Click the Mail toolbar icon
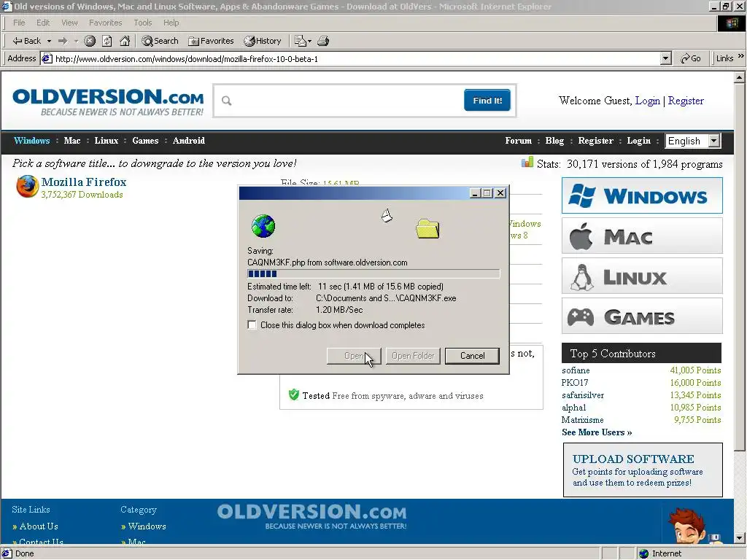 [x=303, y=41]
